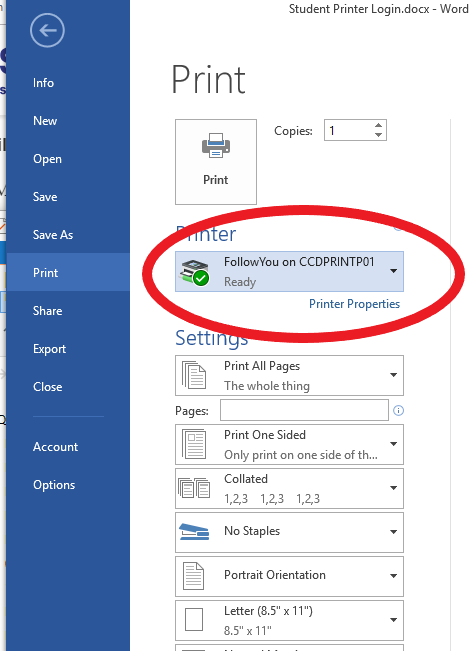469x651 pixels.
Task: Click inside the Copies number field
Action: pyautogui.click(x=348, y=130)
